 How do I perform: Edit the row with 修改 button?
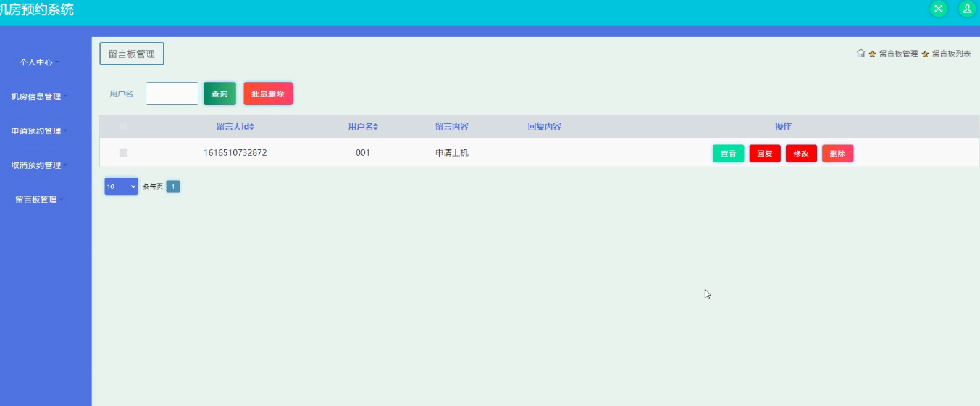801,154
